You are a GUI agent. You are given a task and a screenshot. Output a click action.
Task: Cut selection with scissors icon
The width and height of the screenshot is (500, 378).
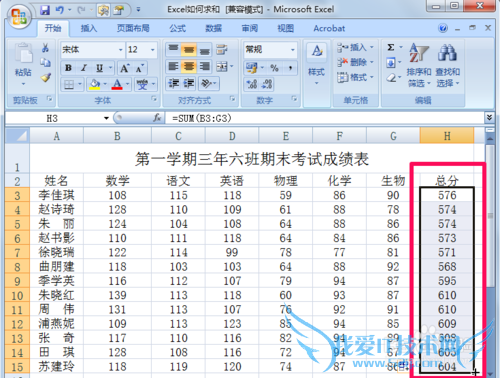click(x=45, y=48)
